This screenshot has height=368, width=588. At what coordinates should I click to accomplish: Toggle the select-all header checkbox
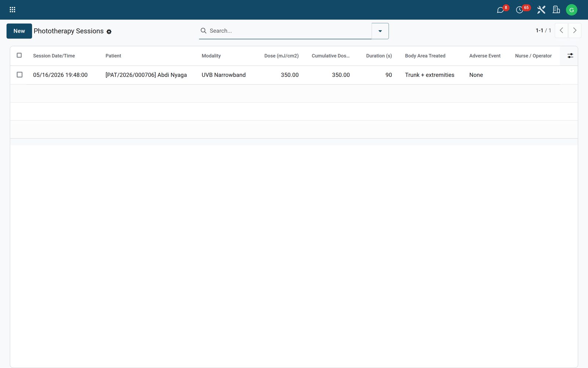coord(19,55)
